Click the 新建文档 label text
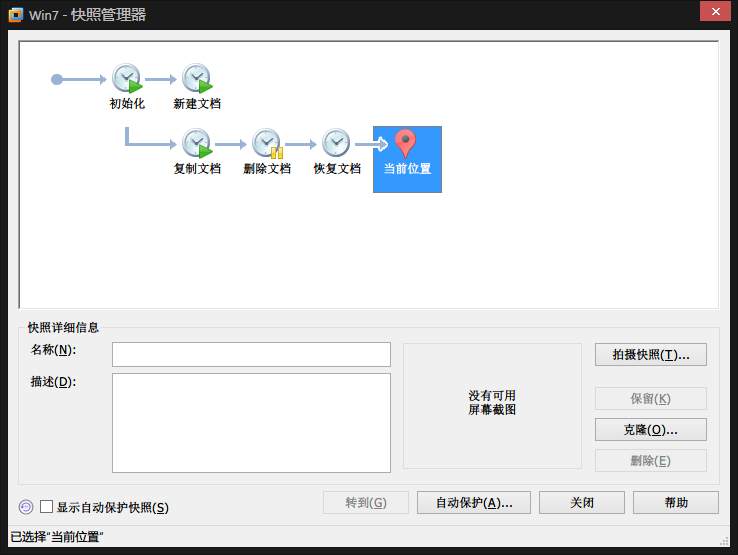738x555 pixels. point(197,104)
